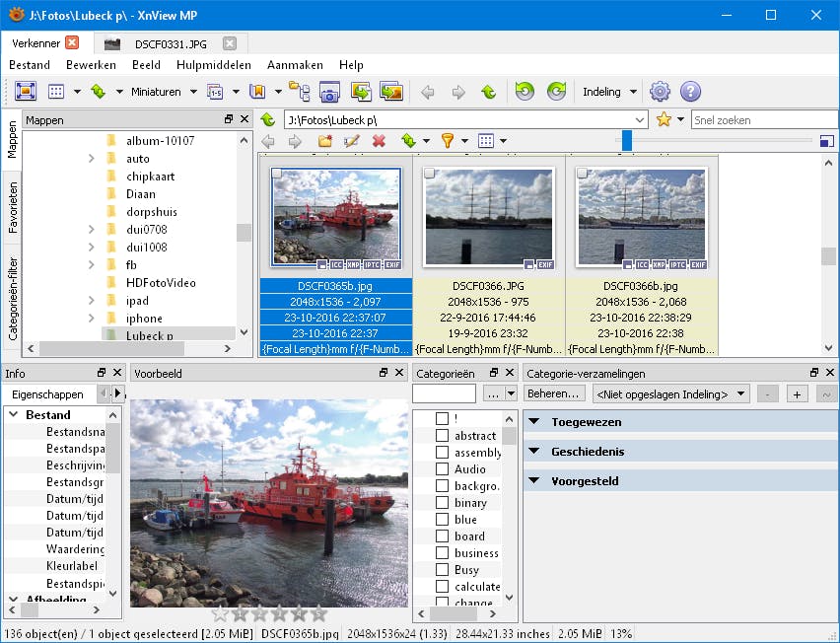Screen dimensions: 840x643
Task: Open the Favorieten side tab
Action: coord(13,206)
